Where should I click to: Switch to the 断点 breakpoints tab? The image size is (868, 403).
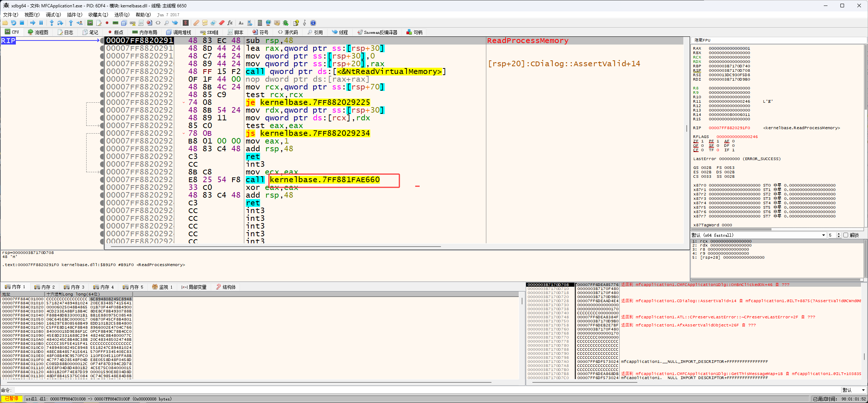115,32
